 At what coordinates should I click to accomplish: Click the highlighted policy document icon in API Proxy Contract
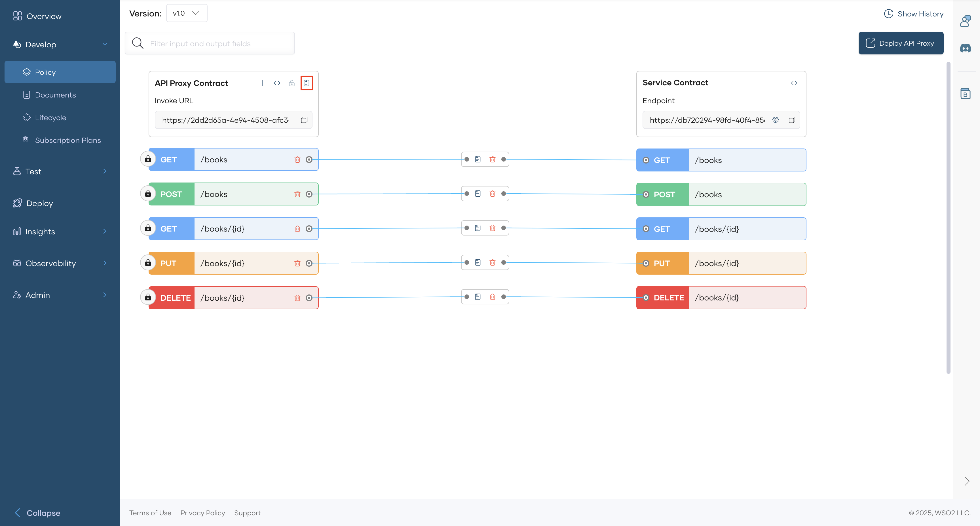pyautogui.click(x=306, y=83)
